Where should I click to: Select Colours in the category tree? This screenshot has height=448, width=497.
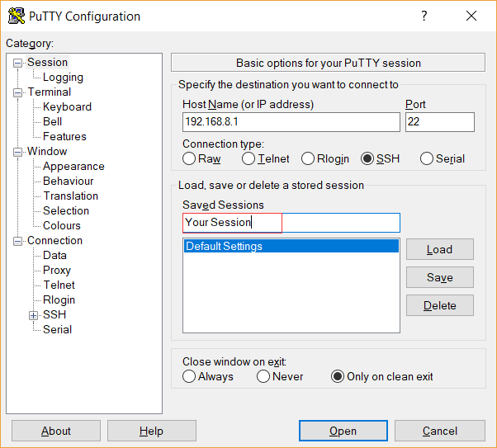[62, 226]
